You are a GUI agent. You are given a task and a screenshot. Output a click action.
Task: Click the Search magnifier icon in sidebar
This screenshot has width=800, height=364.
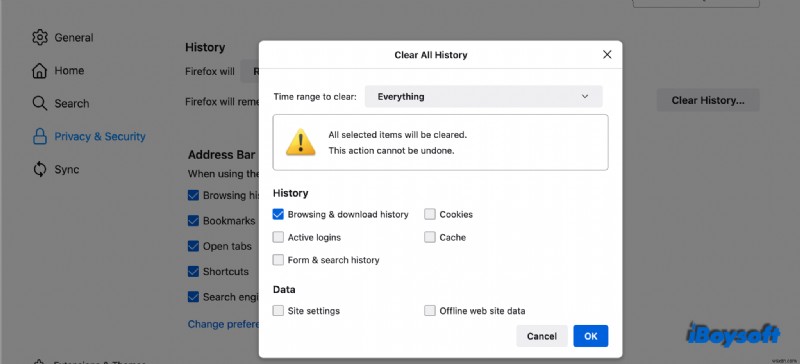[40, 103]
